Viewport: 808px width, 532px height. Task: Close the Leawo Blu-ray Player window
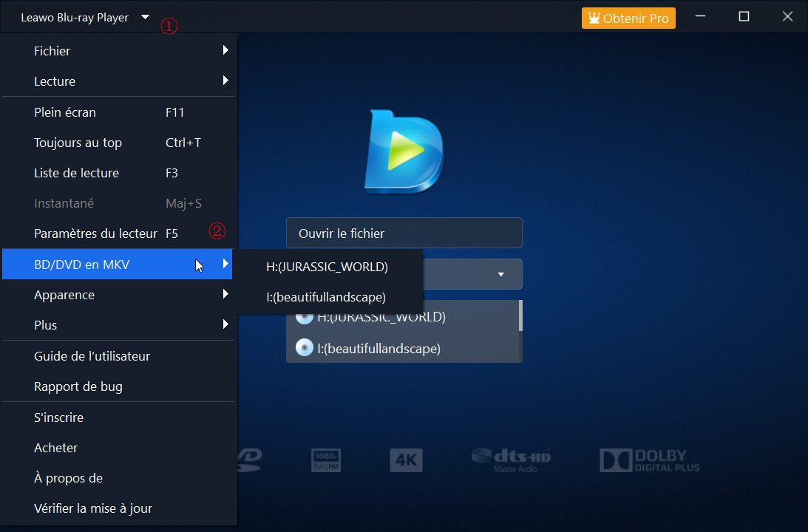click(x=787, y=16)
